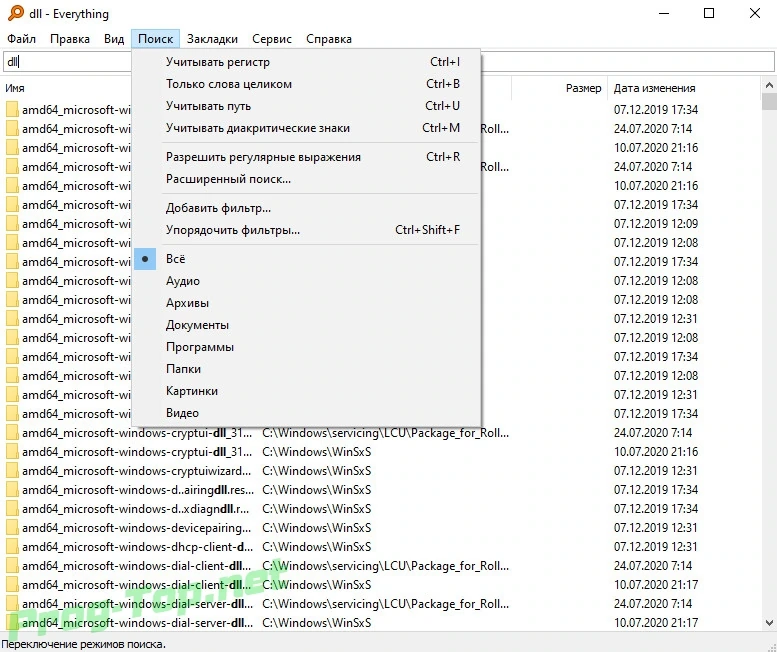Open the Справка menu
Viewport: 777px width, 652px height.
point(329,39)
